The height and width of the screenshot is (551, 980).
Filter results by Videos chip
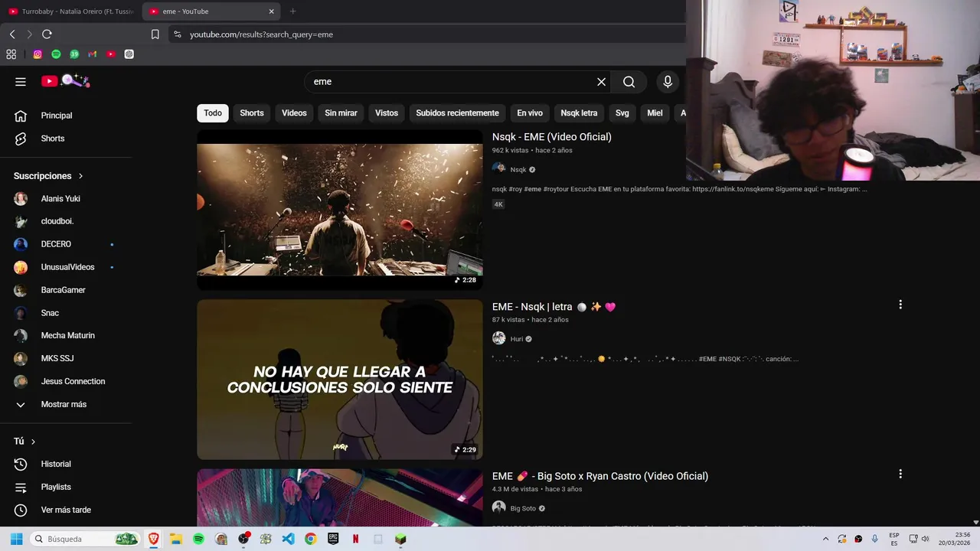point(294,113)
